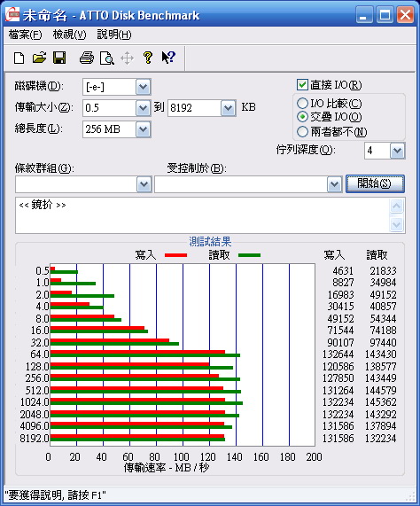Click description box scroll up arrow
Image resolution: width=420 pixels, height=506 pixels.
(x=396, y=206)
